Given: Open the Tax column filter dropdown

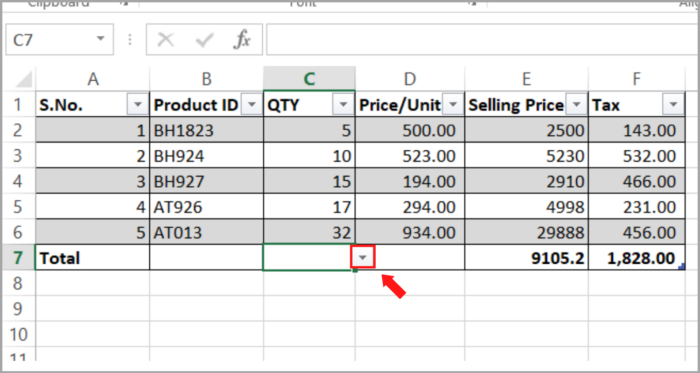Looking at the screenshot, I should tap(673, 105).
